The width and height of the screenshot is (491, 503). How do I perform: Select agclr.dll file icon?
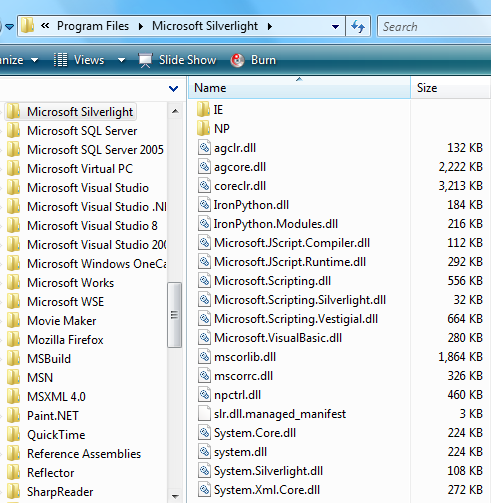point(204,148)
